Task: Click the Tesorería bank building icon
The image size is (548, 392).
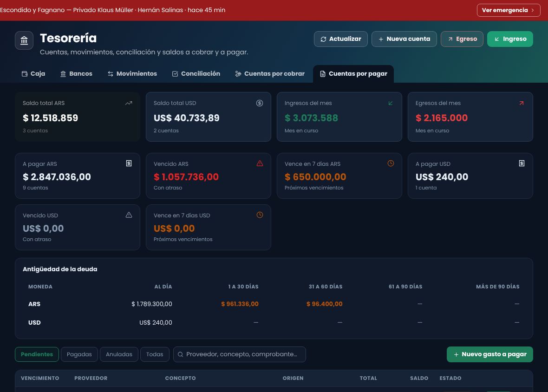Action: (x=24, y=40)
